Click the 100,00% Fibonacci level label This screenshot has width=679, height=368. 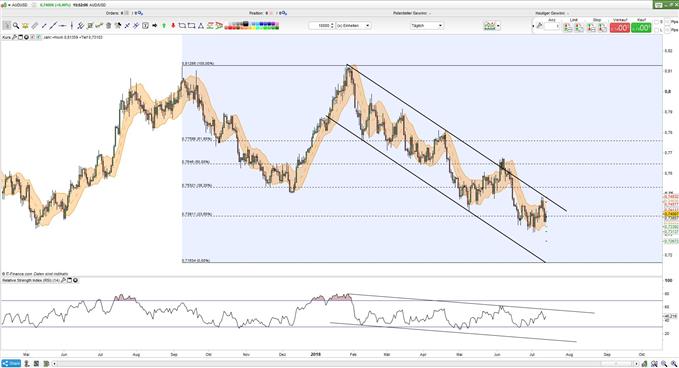tap(198, 64)
